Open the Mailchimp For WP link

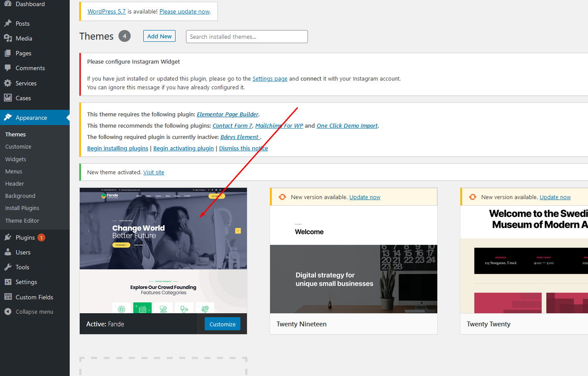[279, 125]
